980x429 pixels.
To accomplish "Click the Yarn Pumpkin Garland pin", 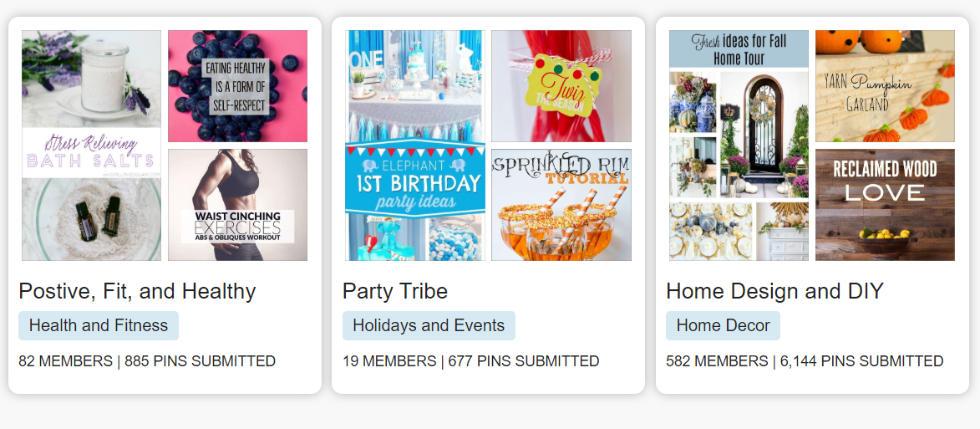I will click(x=885, y=86).
